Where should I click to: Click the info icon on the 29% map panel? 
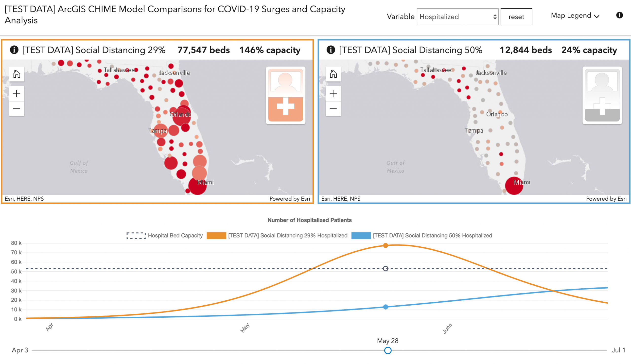point(14,50)
